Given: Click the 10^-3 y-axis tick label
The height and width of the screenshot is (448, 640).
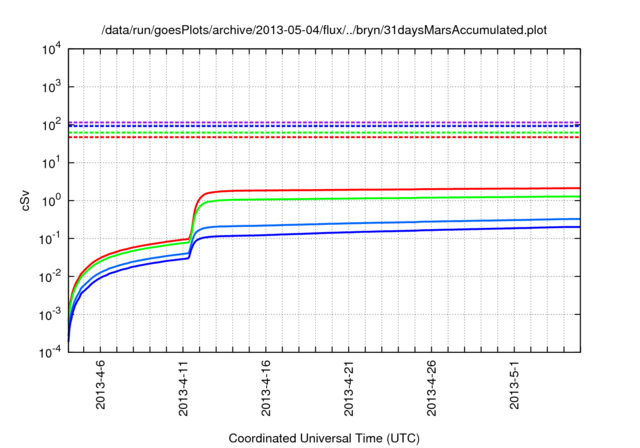Looking at the screenshot, I should click(x=51, y=314).
